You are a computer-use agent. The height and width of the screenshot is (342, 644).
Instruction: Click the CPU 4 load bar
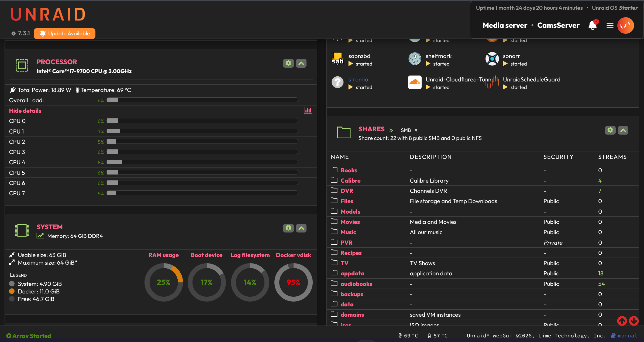coord(202,162)
